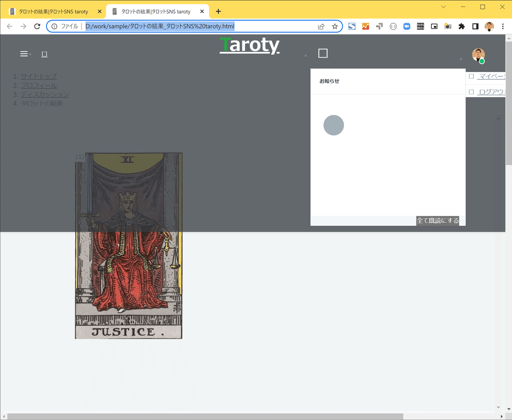This screenshot has height=420, width=512.
Task: Bookmark this page with star icon
Action: tap(335, 26)
